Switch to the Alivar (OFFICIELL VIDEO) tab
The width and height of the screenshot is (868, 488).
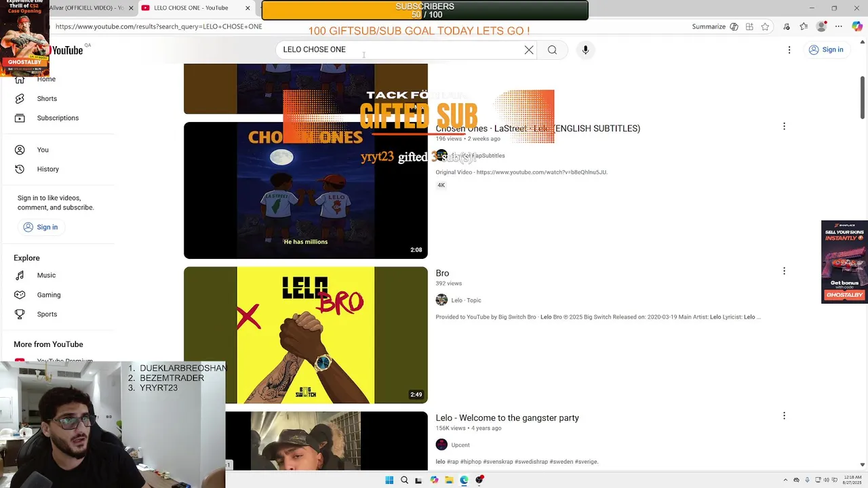95,8
